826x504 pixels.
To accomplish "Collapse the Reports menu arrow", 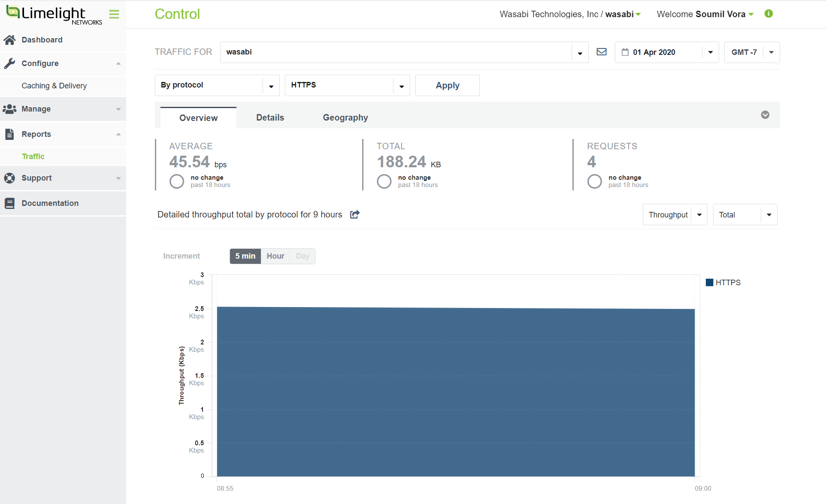I will pyautogui.click(x=118, y=134).
